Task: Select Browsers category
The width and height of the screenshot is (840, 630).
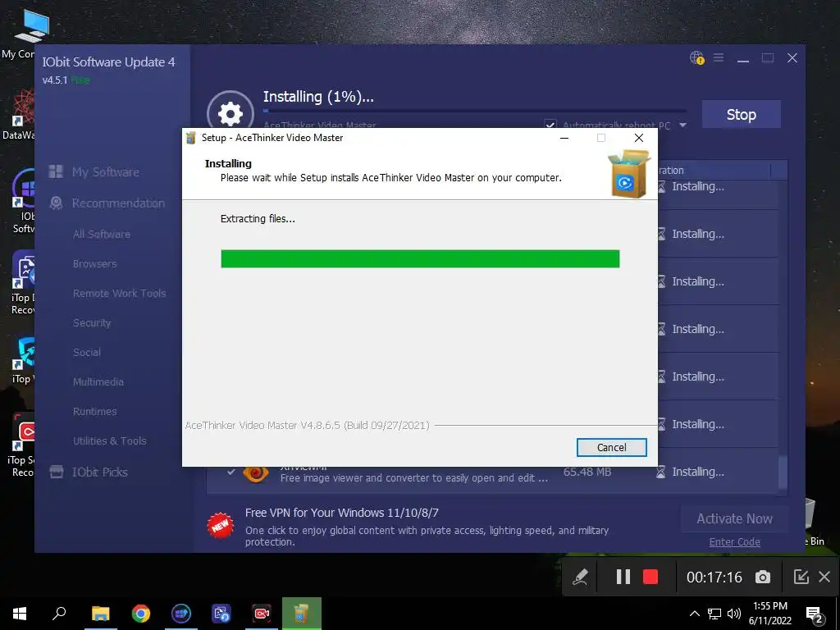Action: (95, 263)
